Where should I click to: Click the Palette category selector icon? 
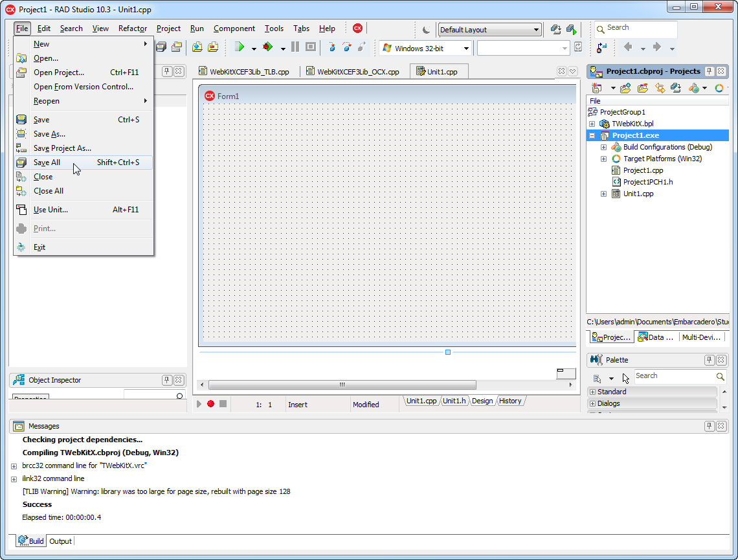click(598, 378)
